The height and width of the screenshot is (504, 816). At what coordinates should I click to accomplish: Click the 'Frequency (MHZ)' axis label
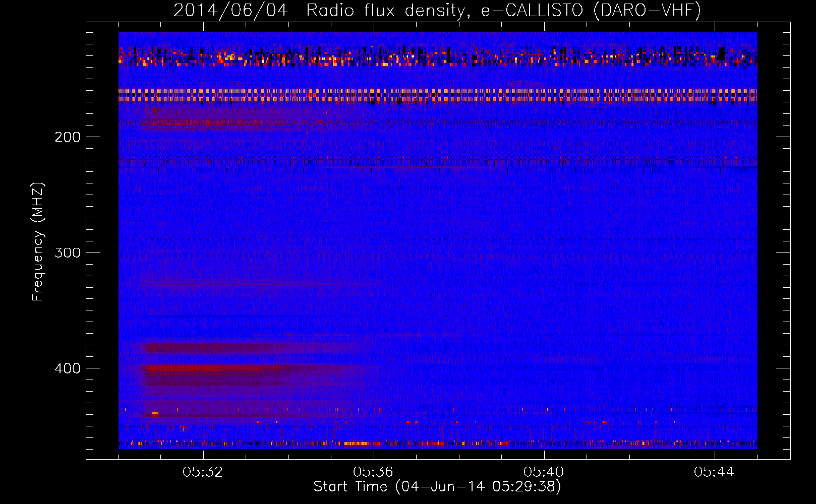point(38,242)
